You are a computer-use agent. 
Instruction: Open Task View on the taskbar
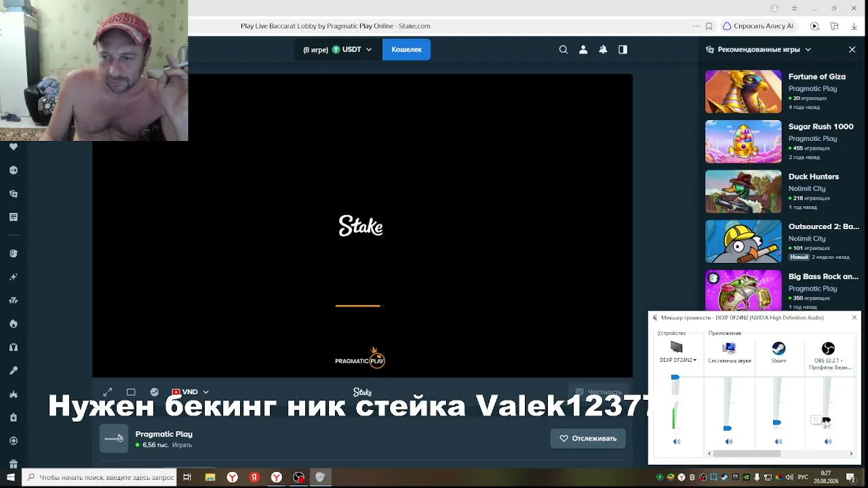[x=188, y=477]
